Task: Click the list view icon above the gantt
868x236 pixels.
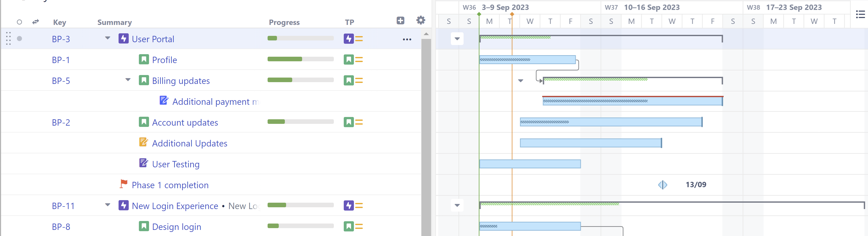Action: [860, 14]
